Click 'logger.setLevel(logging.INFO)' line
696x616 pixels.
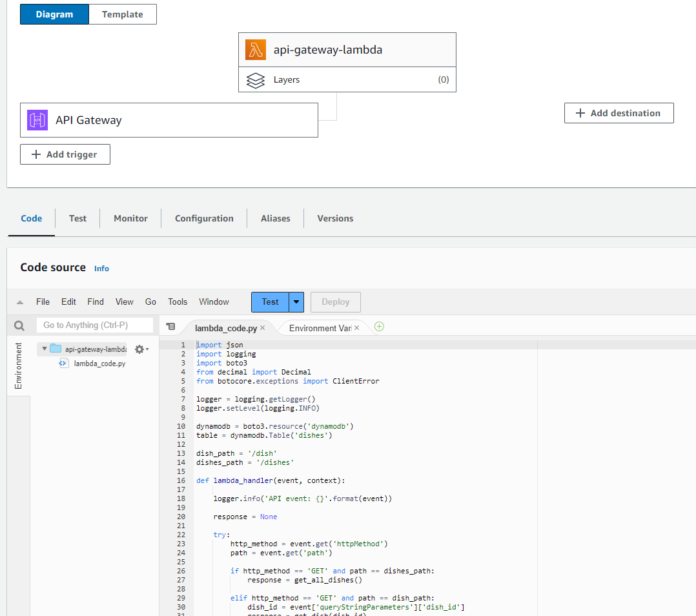[x=258, y=408]
